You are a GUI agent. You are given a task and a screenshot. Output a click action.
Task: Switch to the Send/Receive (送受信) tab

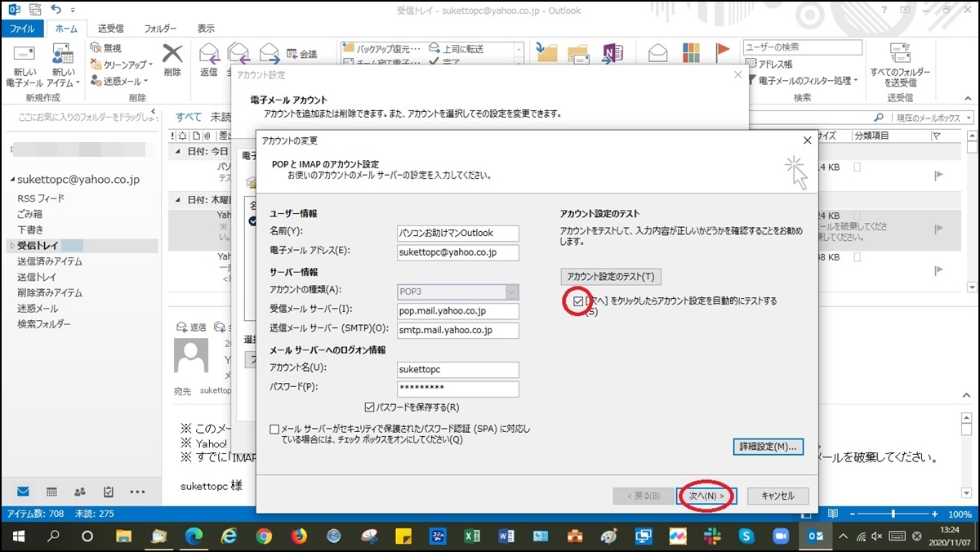click(x=110, y=29)
